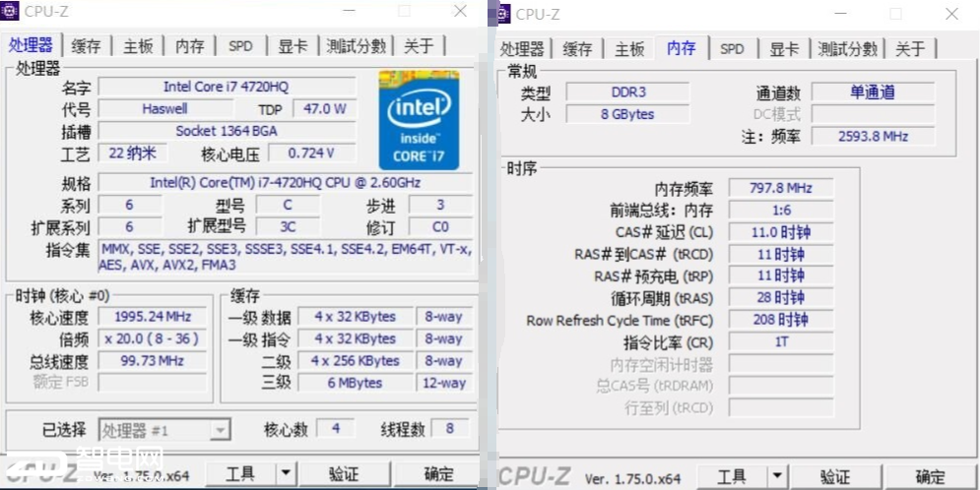Viewport: 980px width, 490px height.
Task: Click 确定 button in left window
Action: pyautogui.click(x=438, y=473)
